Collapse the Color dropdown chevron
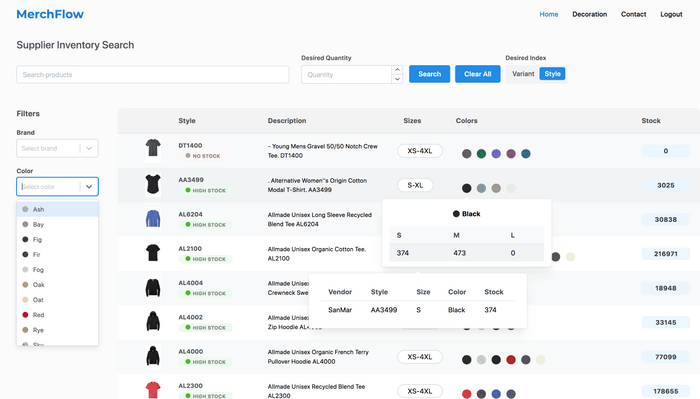Image resolution: width=700 pixels, height=399 pixels. [x=89, y=187]
